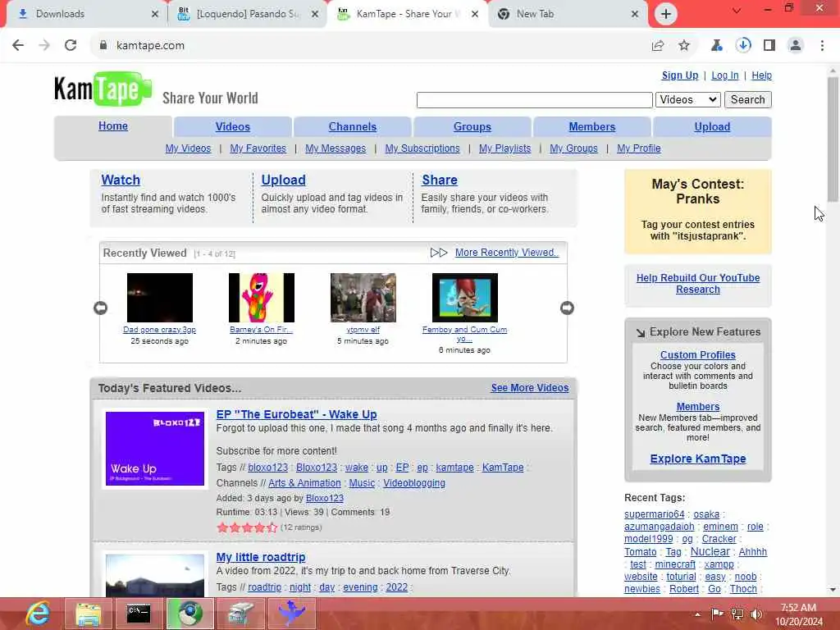This screenshot has width=840, height=630.
Task: Open File Explorer from the taskbar
Action: 89,614
